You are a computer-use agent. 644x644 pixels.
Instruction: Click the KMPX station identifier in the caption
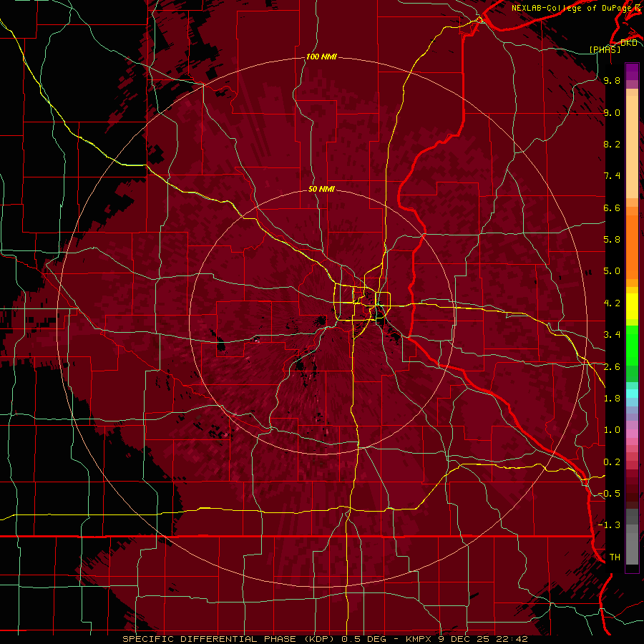click(420, 639)
